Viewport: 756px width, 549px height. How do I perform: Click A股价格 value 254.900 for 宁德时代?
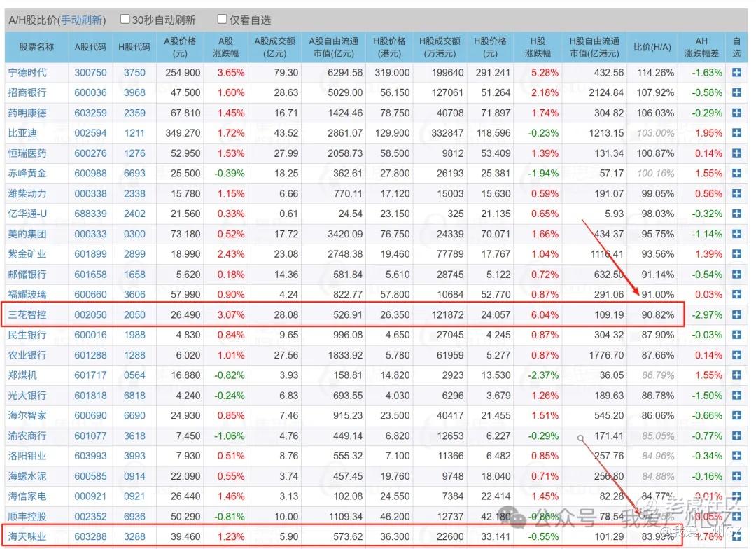[x=183, y=72]
